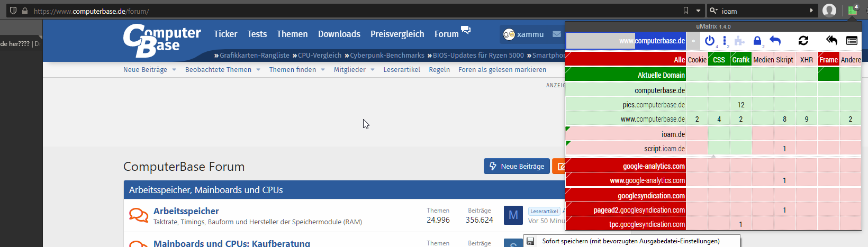Open the browser profile avatar icon
The image size is (868, 247).
(829, 11)
